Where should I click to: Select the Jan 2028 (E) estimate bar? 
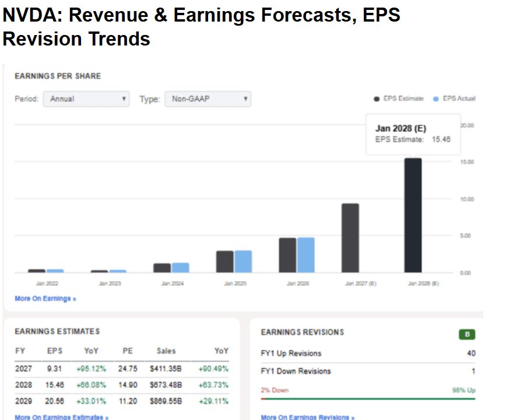(413, 215)
